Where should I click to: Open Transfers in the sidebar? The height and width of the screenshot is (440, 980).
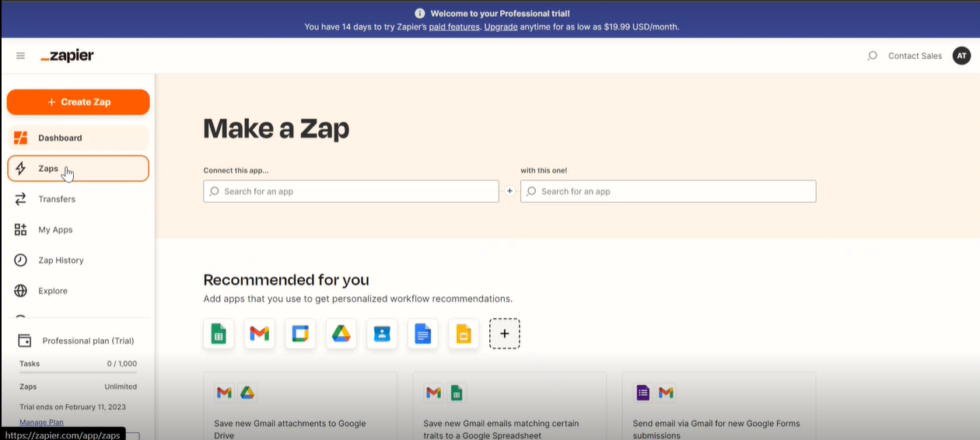pos(78,199)
